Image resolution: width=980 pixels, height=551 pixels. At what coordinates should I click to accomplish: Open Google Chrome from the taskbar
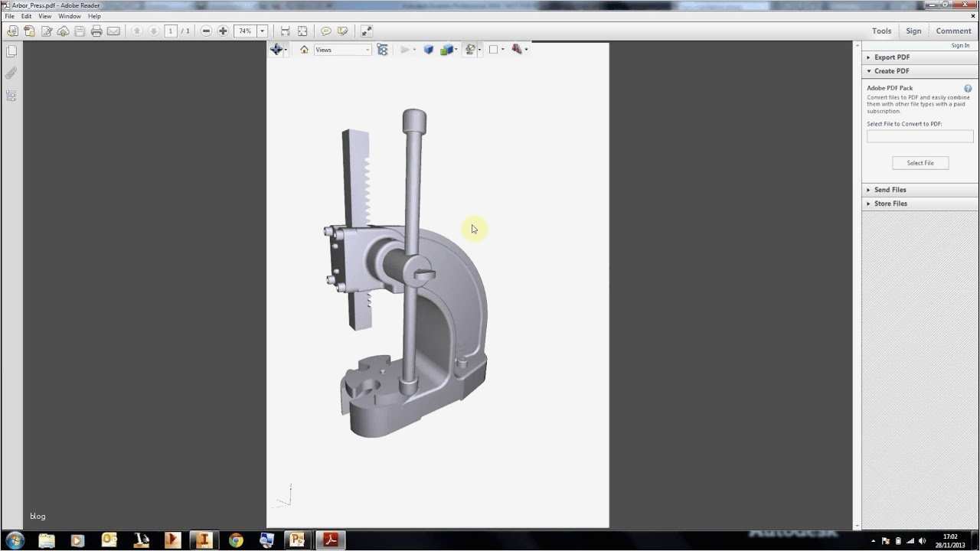point(236,540)
